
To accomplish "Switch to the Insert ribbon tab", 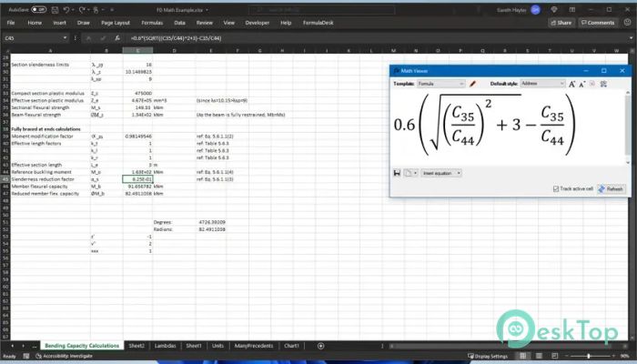I will point(59,23).
